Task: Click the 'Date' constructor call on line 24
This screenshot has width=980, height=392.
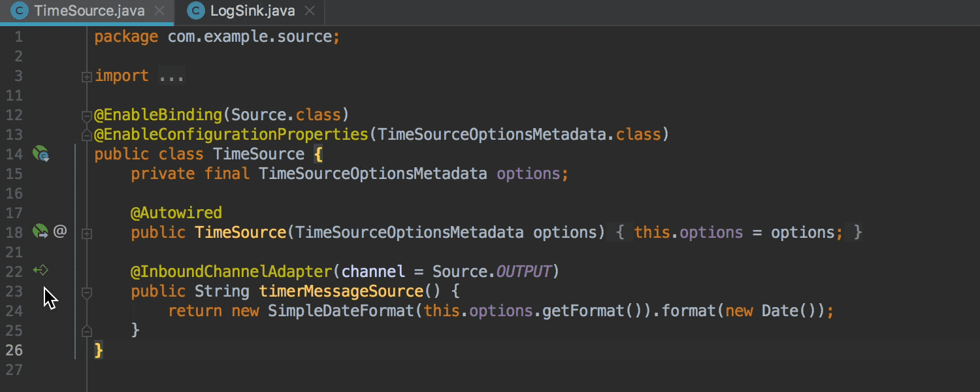Action: pos(779,311)
